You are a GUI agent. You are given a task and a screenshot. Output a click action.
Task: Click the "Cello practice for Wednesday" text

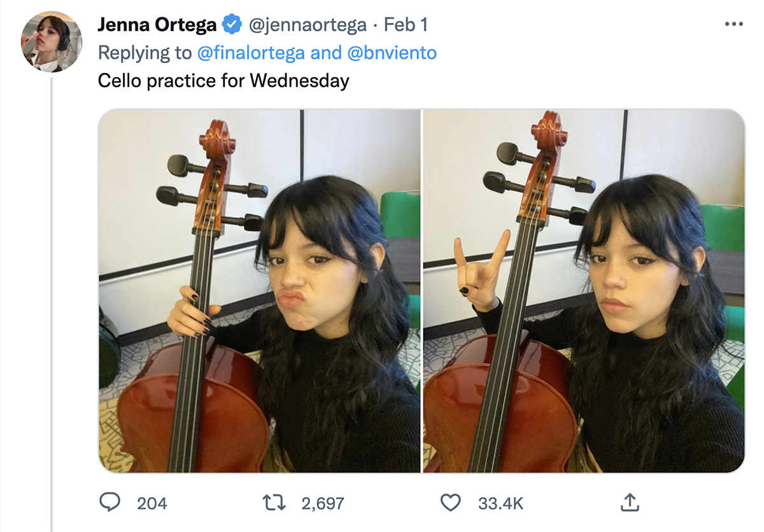tap(223, 81)
